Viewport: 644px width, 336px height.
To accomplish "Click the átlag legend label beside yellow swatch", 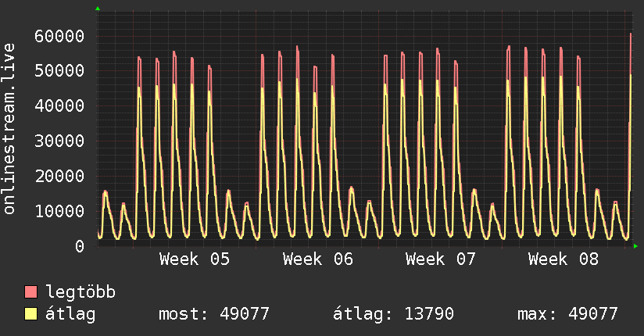I will coord(70,314).
